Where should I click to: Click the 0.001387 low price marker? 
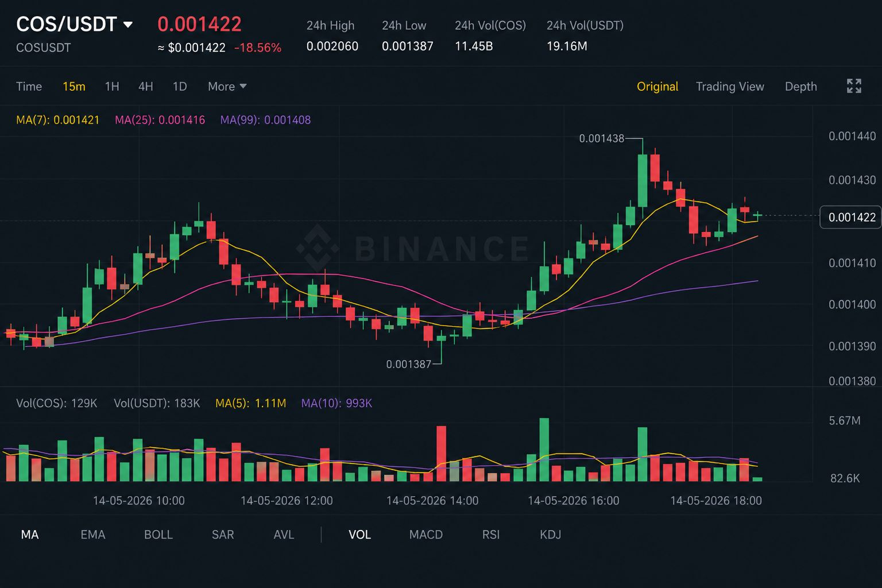408,364
